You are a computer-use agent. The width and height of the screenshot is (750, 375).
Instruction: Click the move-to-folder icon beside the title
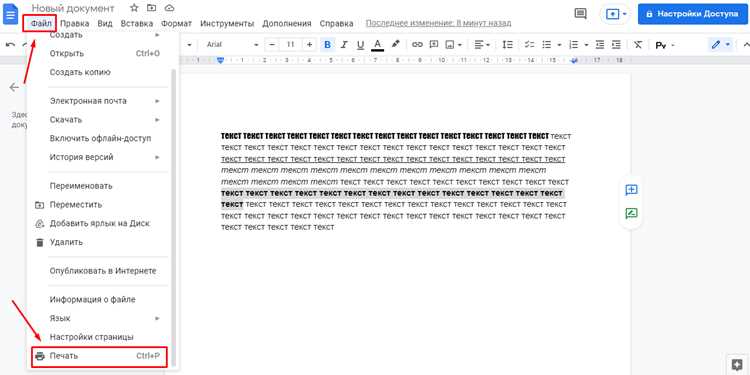pos(152,8)
